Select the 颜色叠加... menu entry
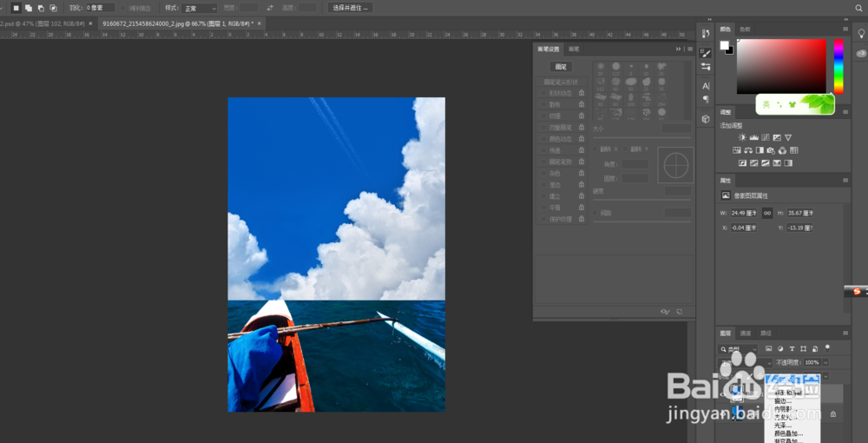Viewport: 868px width, 443px height. [x=789, y=433]
